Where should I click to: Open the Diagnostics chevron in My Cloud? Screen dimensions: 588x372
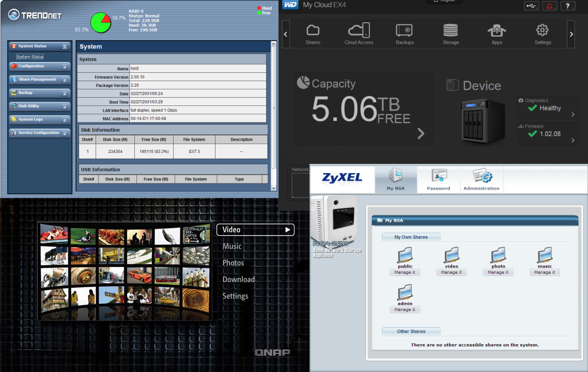(x=572, y=114)
